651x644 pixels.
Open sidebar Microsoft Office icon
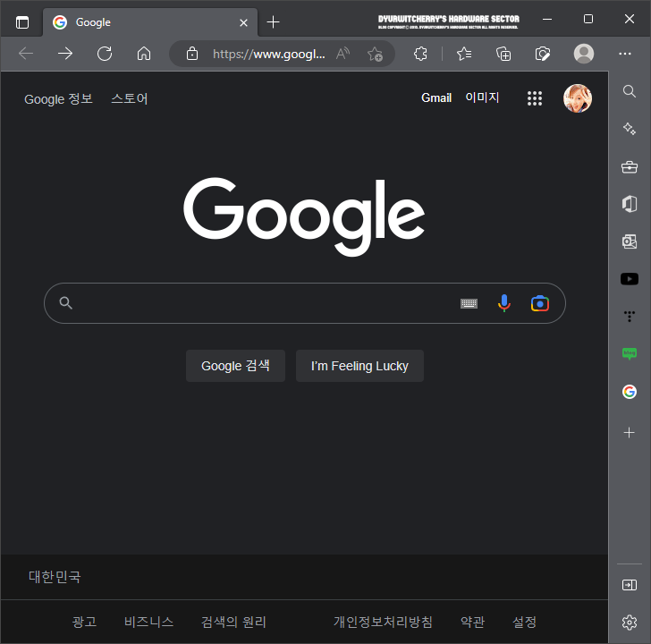tap(630, 204)
